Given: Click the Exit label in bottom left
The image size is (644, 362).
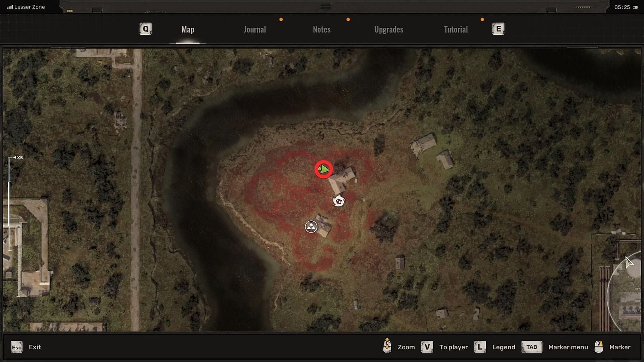Looking at the screenshot, I should [x=35, y=347].
